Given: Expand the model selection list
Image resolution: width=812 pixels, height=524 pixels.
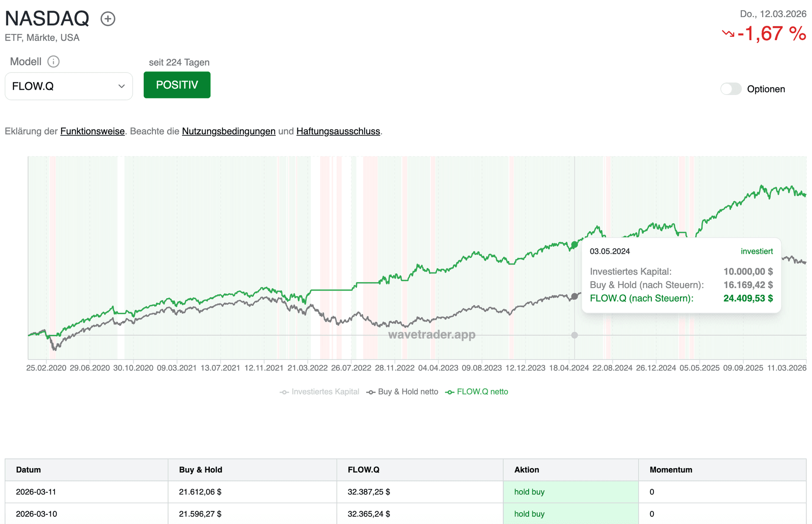Looking at the screenshot, I should (x=69, y=86).
